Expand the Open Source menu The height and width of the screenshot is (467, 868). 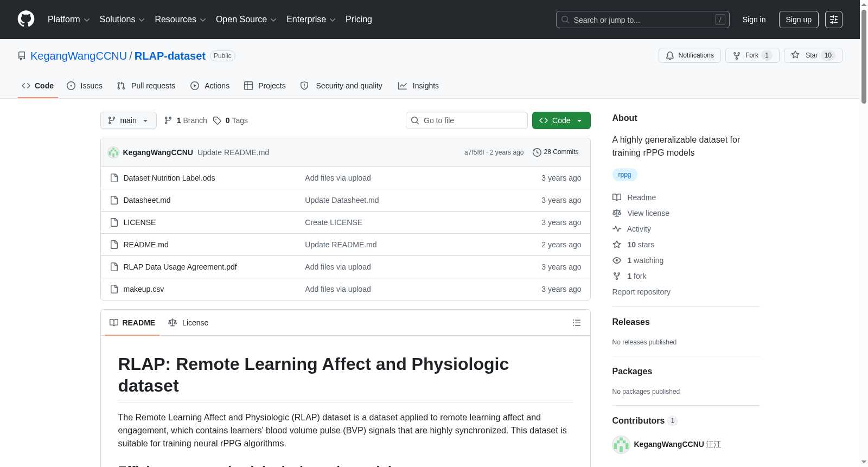point(246,20)
